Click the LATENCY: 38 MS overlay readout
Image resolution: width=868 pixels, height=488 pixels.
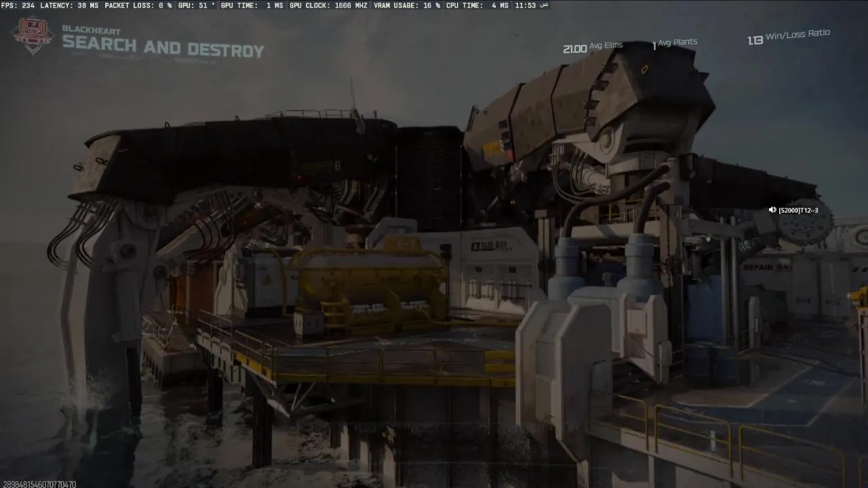(x=69, y=5)
